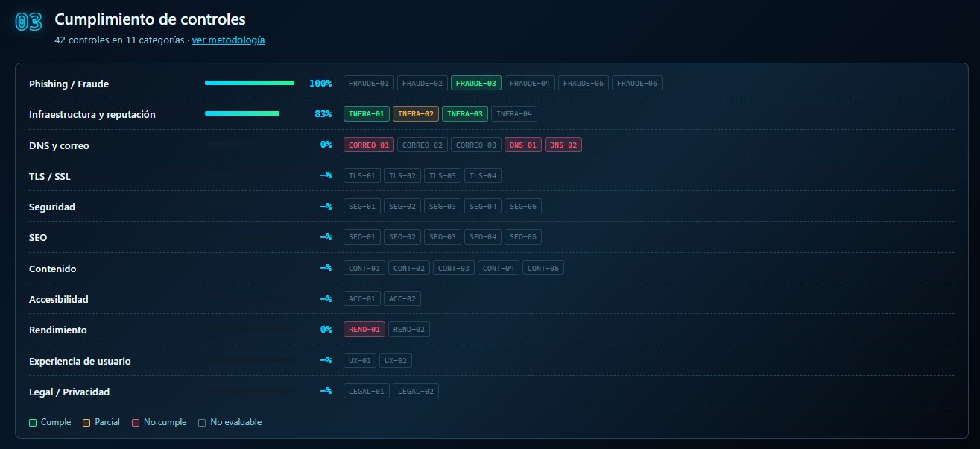Click the UX-02 control chip
980x449 pixels.
click(396, 360)
